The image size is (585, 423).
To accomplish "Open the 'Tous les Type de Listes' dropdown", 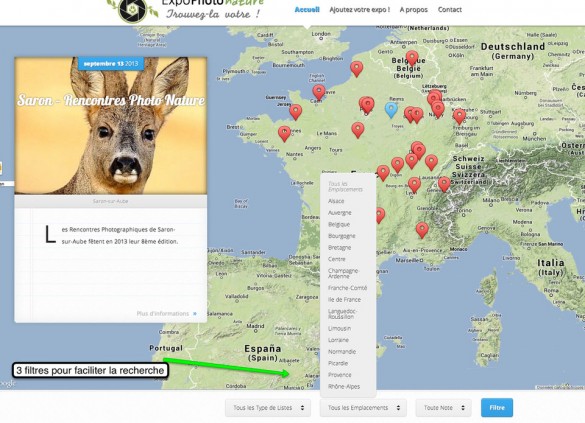I will pos(268,408).
